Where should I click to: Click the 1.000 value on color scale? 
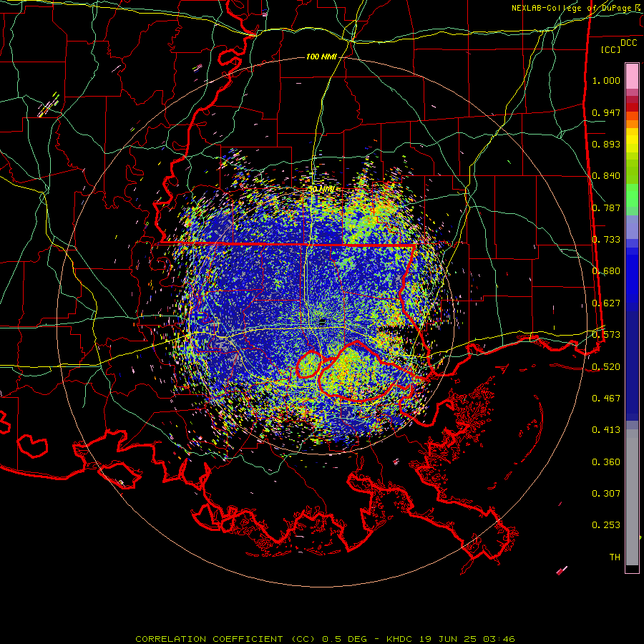point(606,80)
